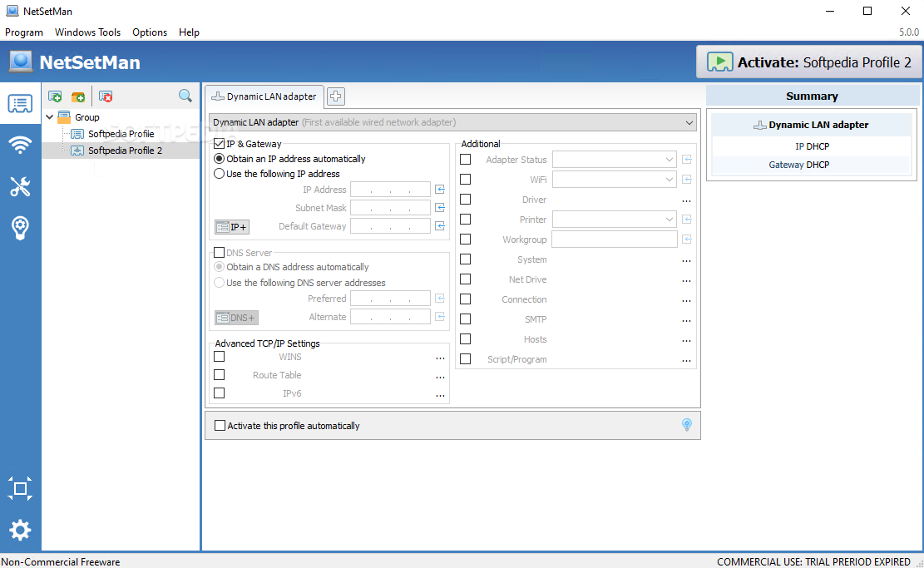Screen dimensions: 924x568
Task: Enable the DNS Server checkbox
Action: (220, 253)
